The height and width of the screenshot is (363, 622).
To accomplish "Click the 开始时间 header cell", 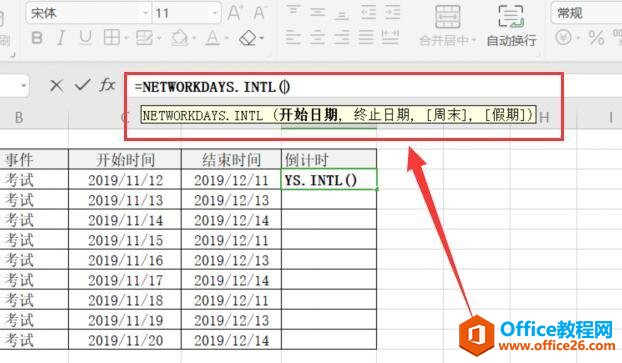I will coord(125,159).
